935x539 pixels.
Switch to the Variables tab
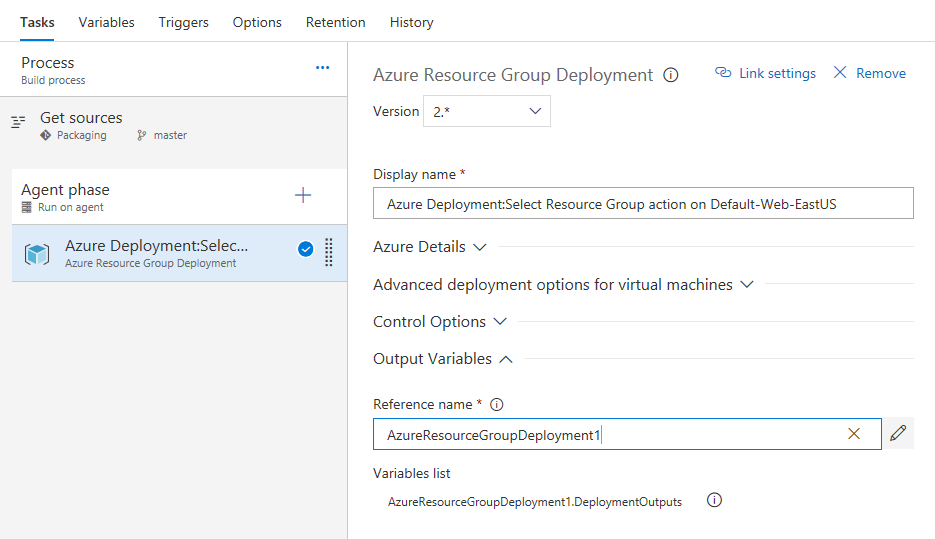tap(107, 22)
